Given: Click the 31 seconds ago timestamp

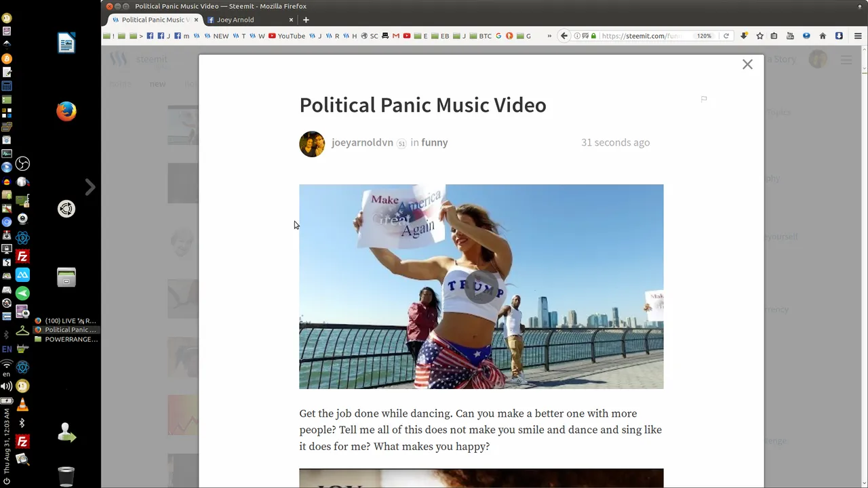Looking at the screenshot, I should 615,142.
